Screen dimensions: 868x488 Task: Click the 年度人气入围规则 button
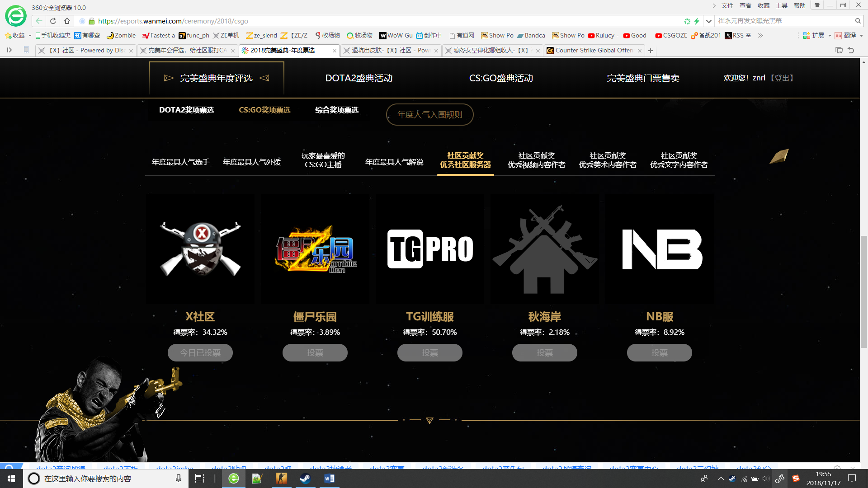coord(429,114)
